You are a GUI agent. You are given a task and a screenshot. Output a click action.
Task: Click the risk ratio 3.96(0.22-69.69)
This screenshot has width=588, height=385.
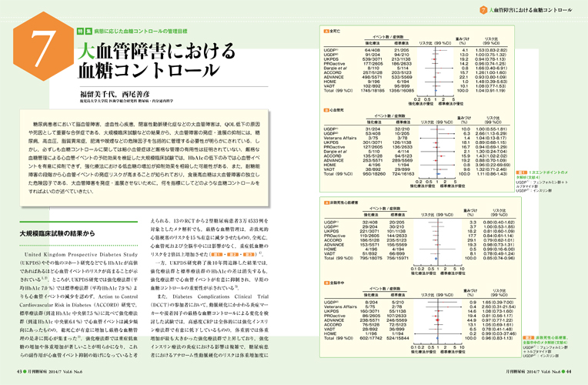click(x=493, y=165)
